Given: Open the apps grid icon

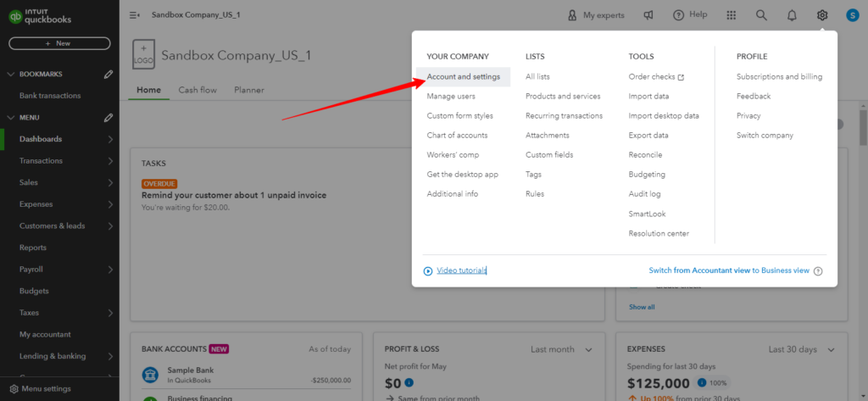Looking at the screenshot, I should tap(732, 15).
